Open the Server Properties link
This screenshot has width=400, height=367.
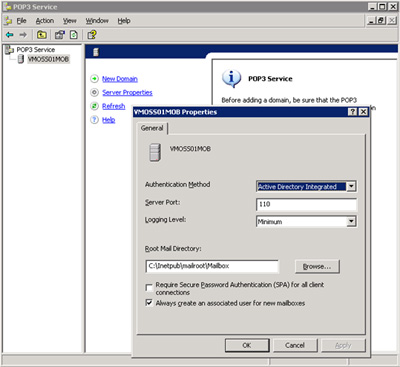[x=127, y=93]
